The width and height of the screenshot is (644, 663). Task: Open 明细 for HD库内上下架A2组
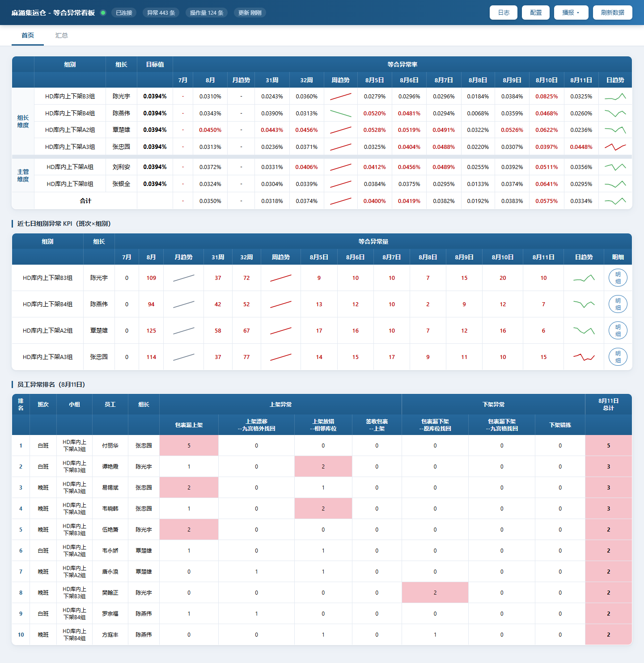coord(618,330)
